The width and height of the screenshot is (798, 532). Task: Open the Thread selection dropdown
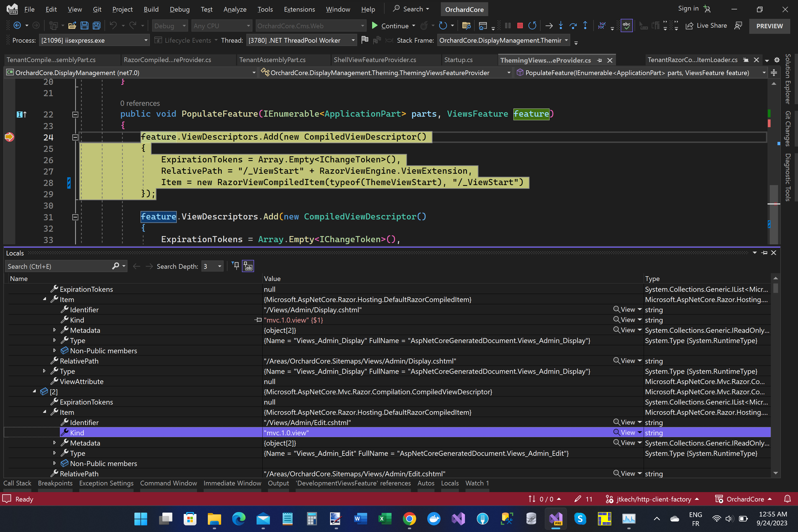click(x=353, y=40)
